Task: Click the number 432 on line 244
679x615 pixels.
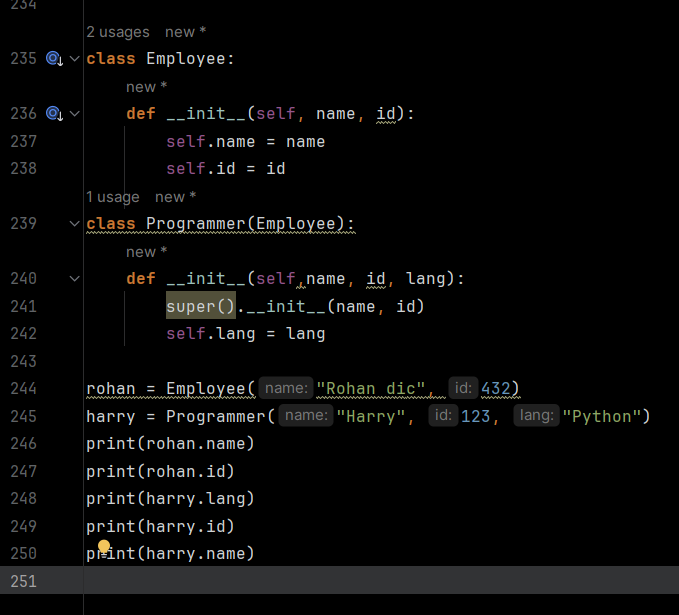Action: [496, 388]
